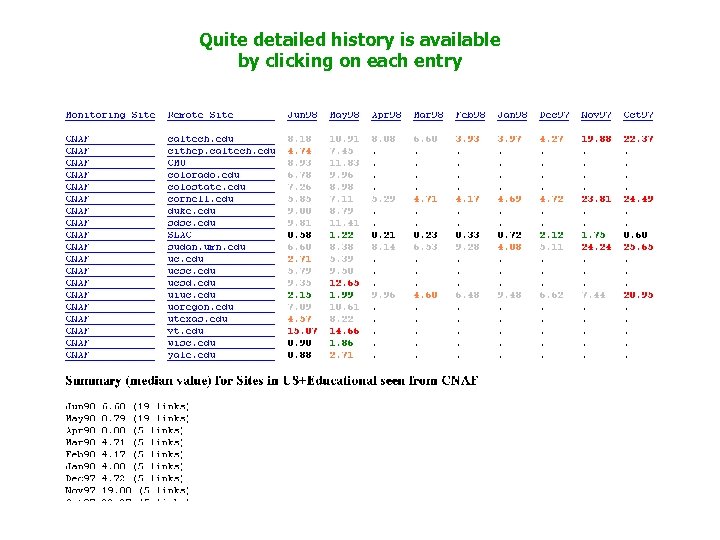This screenshot has height=540, width=720.
Task: Click the 20.95 value in uiuc.edu row
Action: click(x=638, y=295)
